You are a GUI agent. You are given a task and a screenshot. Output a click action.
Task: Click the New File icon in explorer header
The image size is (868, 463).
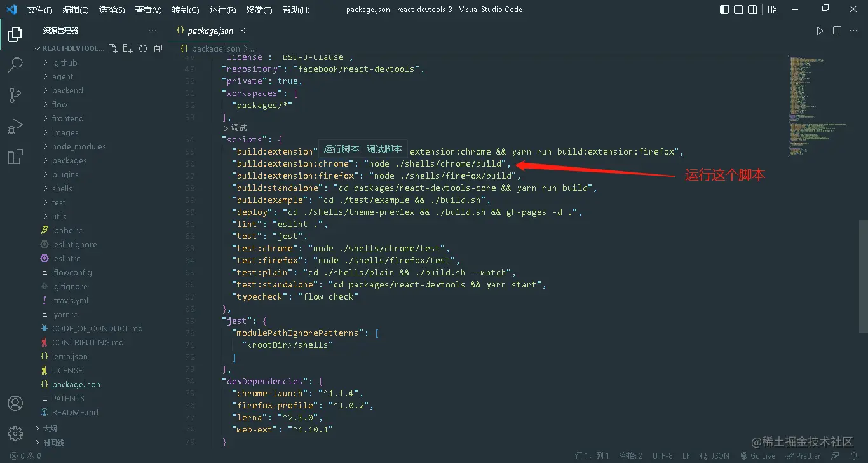[113, 48]
